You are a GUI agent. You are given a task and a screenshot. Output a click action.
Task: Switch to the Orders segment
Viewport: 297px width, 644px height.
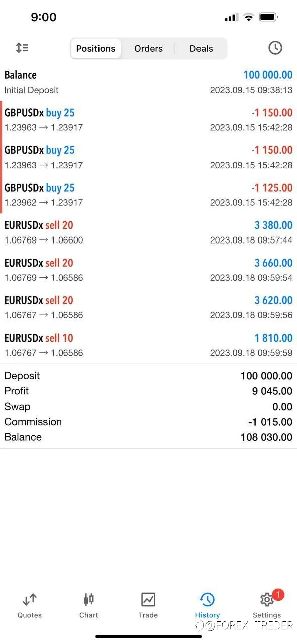148,49
